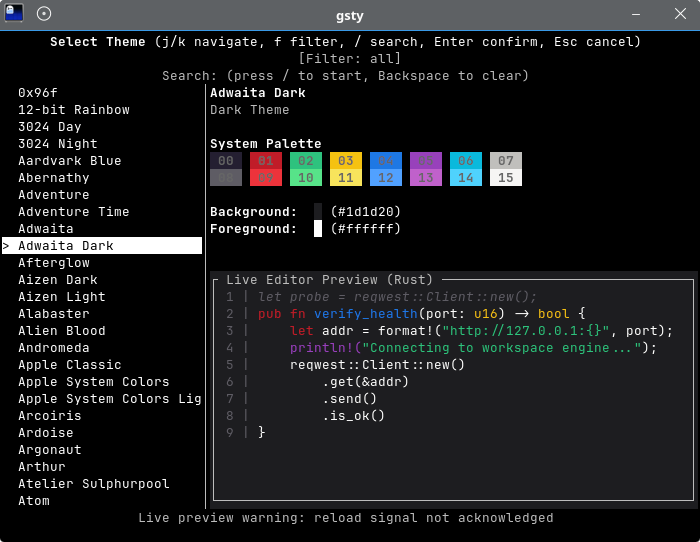Click the verify_health function name in preview
Screen dimensions: 700x542
point(366,314)
